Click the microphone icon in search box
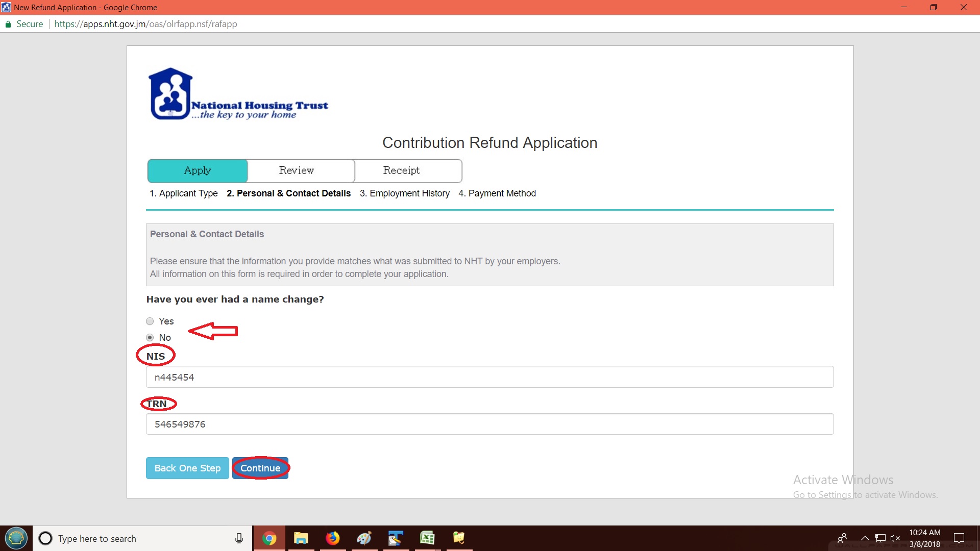This screenshot has height=551, width=980. (x=239, y=538)
